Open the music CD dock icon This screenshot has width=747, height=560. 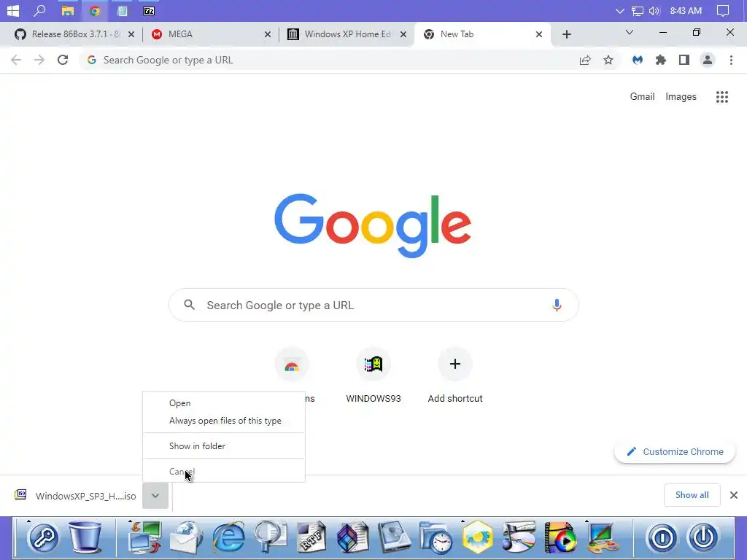click(x=519, y=537)
